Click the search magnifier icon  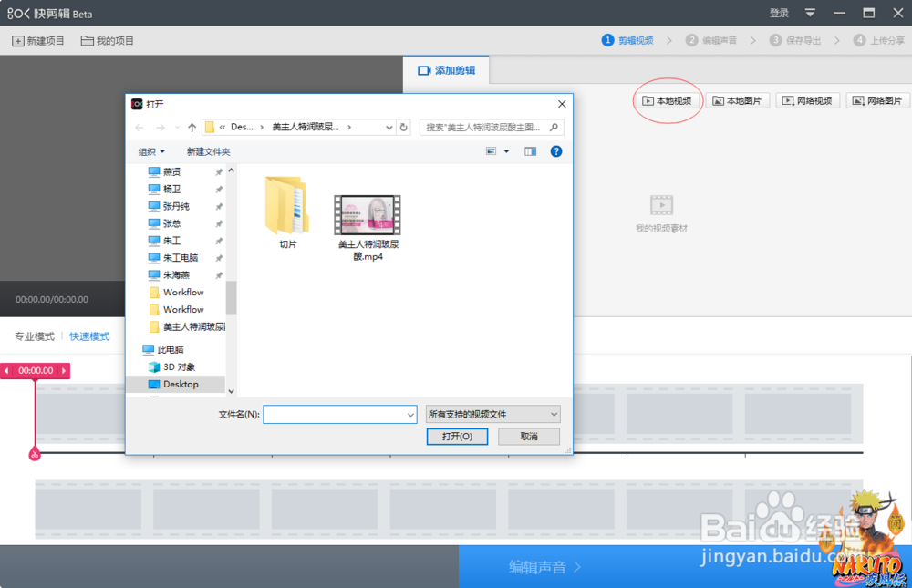click(x=554, y=128)
